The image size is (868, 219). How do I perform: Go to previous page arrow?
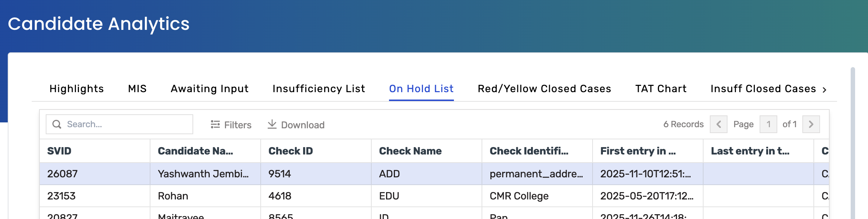pyautogui.click(x=718, y=124)
